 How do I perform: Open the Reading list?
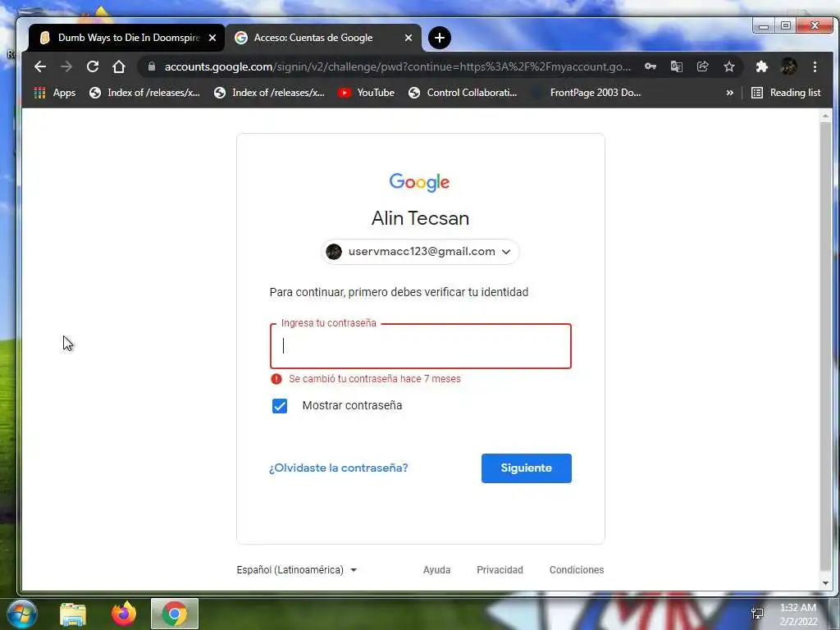click(x=786, y=93)
